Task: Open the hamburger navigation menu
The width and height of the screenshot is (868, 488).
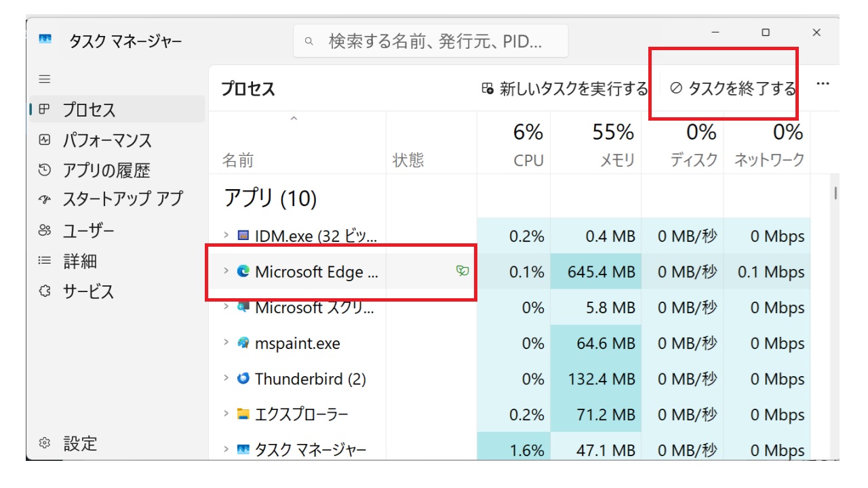Action: [45, 79]
